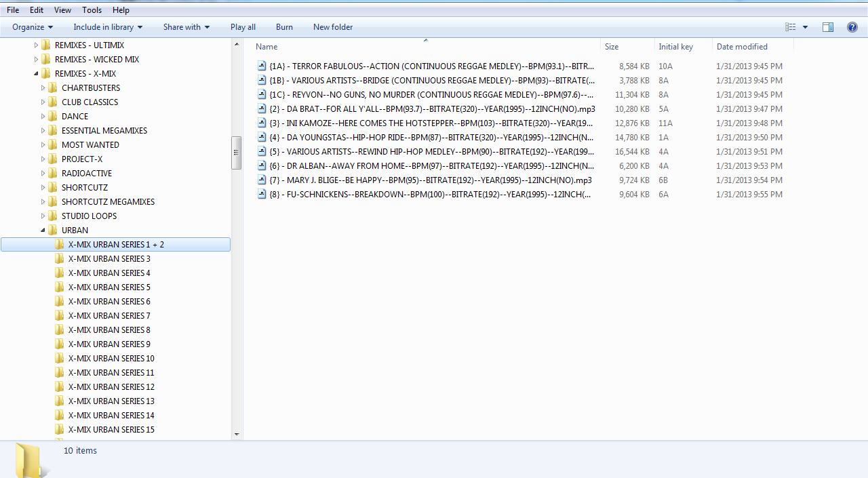The image size is (868, 478).
Task: Select the X-MIX URBAN SERIES 10 folder icon
Action: (x=59, y=359)
